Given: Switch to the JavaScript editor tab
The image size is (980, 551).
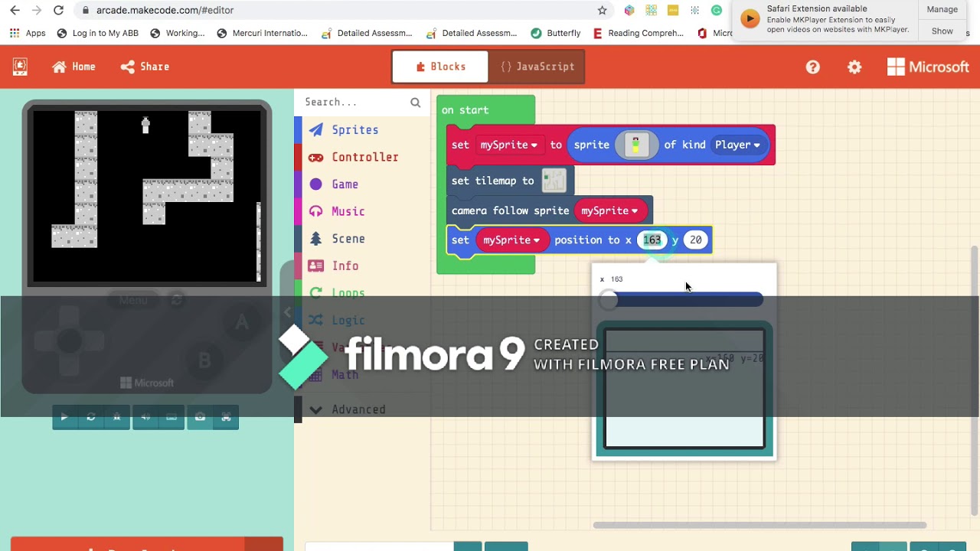Looking at the screenshot, I should (x=537, y=67).
